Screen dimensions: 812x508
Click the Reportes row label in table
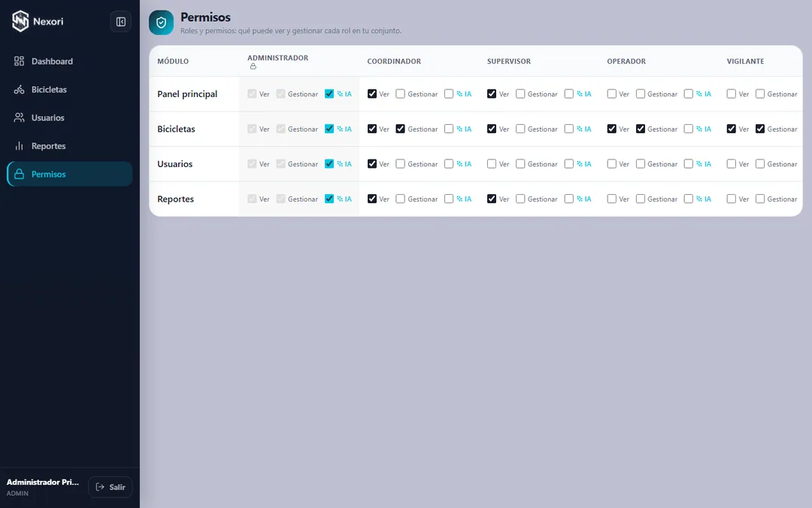[x=175, y=199]
